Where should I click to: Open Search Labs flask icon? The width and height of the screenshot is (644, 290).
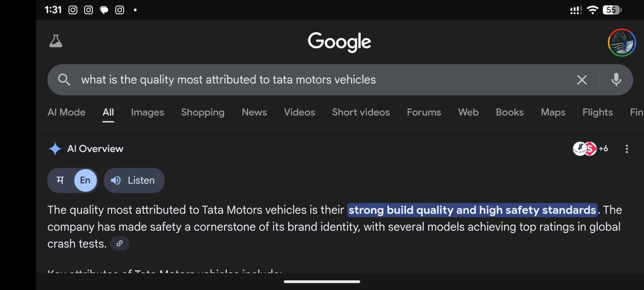pos(56,41)
